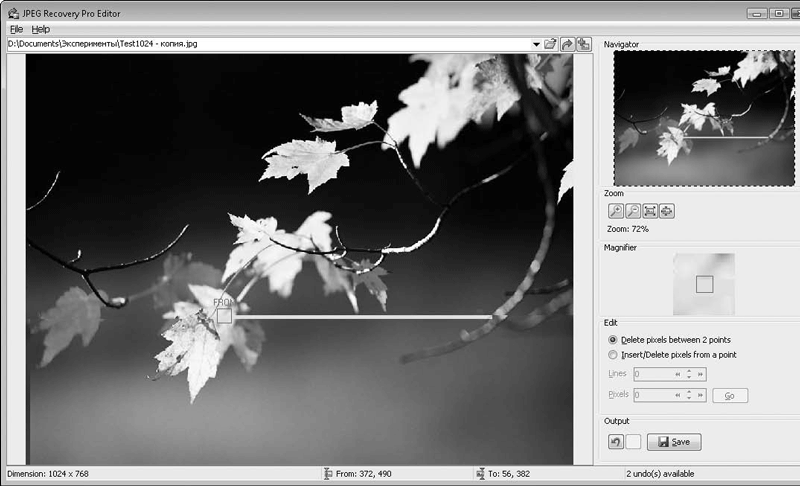Click the blank redo button beside undo
This screenshot has height=486, width=800.
click(x=633, y=442)
